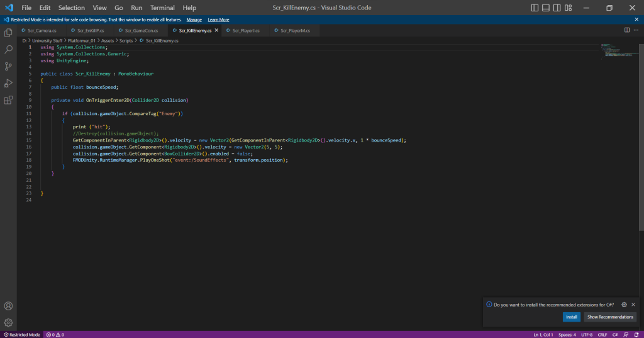Image resolution: width=644 pixels, height=338 pixels.
Task: Click the Accounts icon in activity bar
Action: 8,306
